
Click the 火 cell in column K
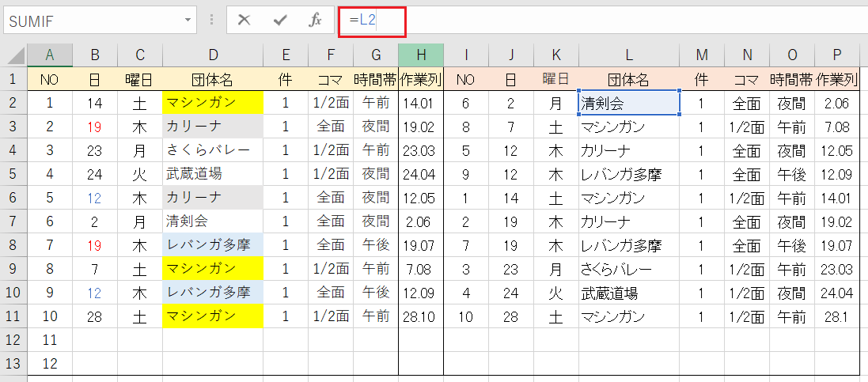(555, 293)
